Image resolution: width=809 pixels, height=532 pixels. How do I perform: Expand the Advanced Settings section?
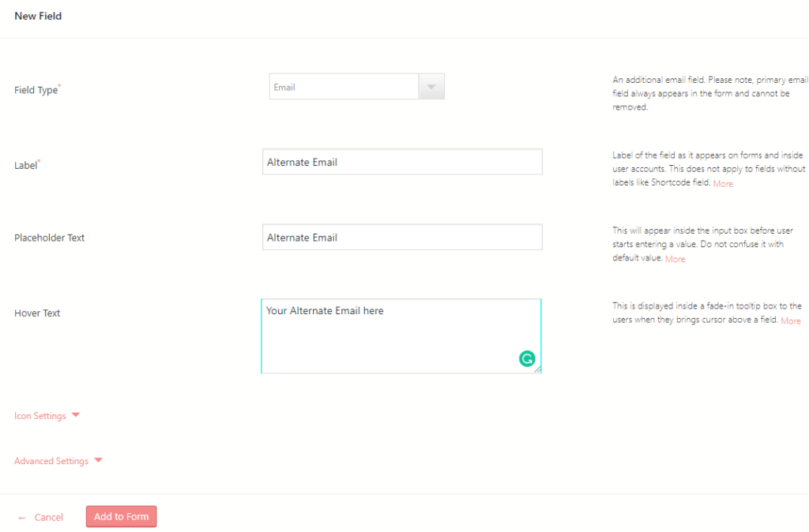54,460
